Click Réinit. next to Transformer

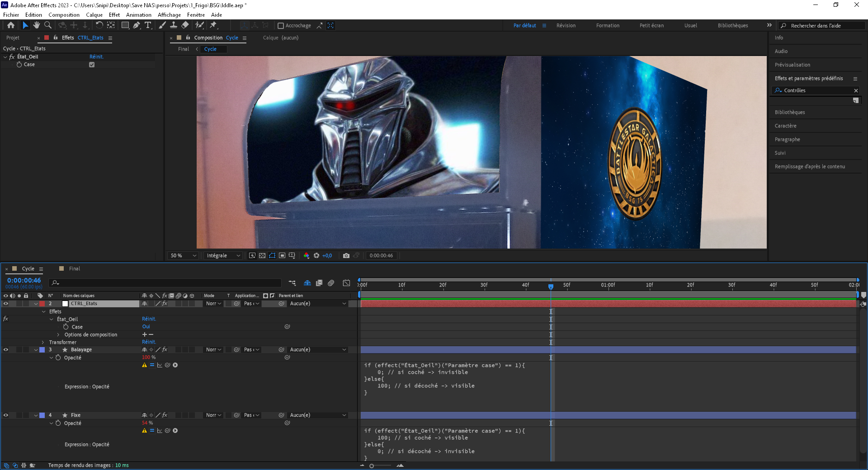(x=149, y=342)
